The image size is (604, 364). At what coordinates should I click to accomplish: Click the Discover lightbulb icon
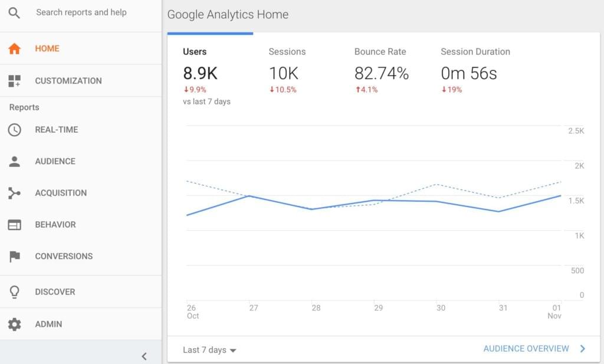point(15,292)
